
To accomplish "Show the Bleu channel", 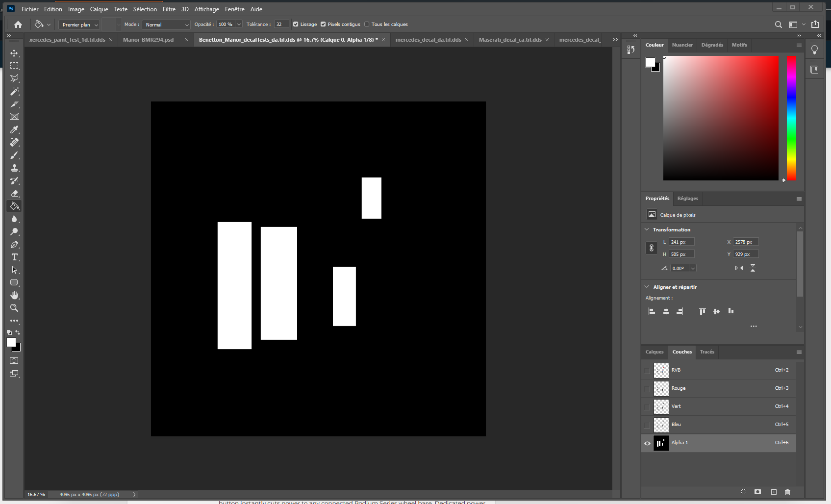I will (647, 425).
